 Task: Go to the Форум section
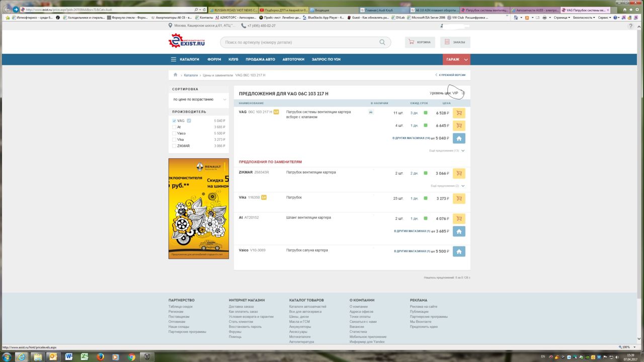click(x=214, y=59)
